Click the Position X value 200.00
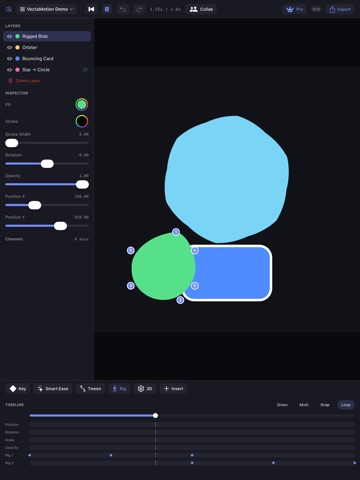The height and width of the screenshot is (480, 360). coord(82,196)
